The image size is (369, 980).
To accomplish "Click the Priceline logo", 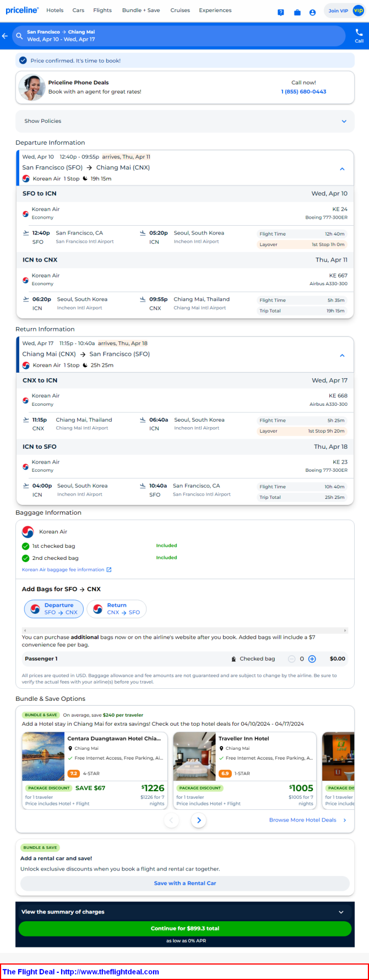I will click(22, 10).
